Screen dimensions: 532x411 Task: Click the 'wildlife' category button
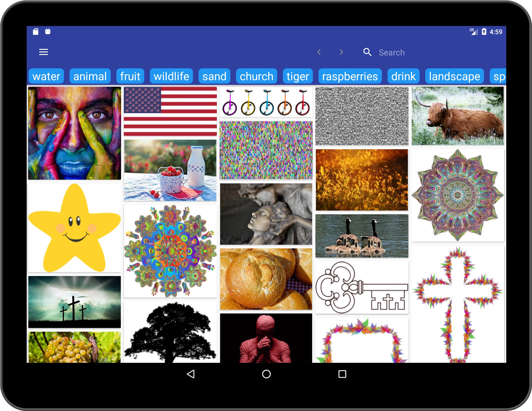tap(172, 76)
